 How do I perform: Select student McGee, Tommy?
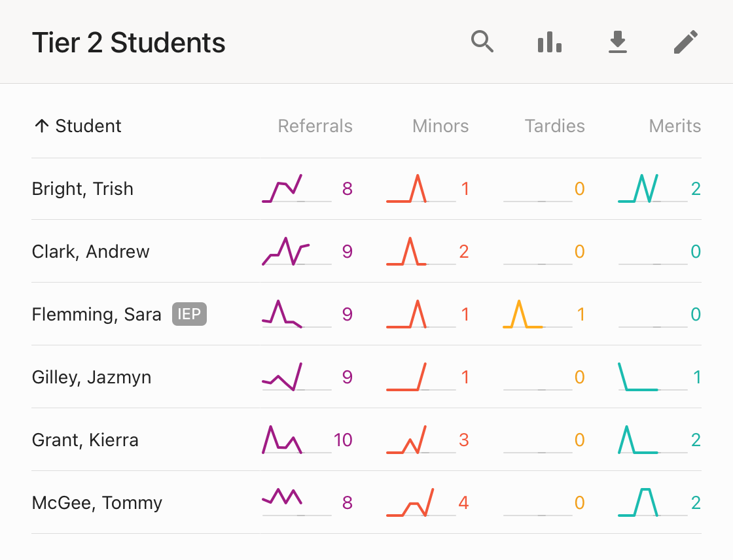[x=97, y=503]
